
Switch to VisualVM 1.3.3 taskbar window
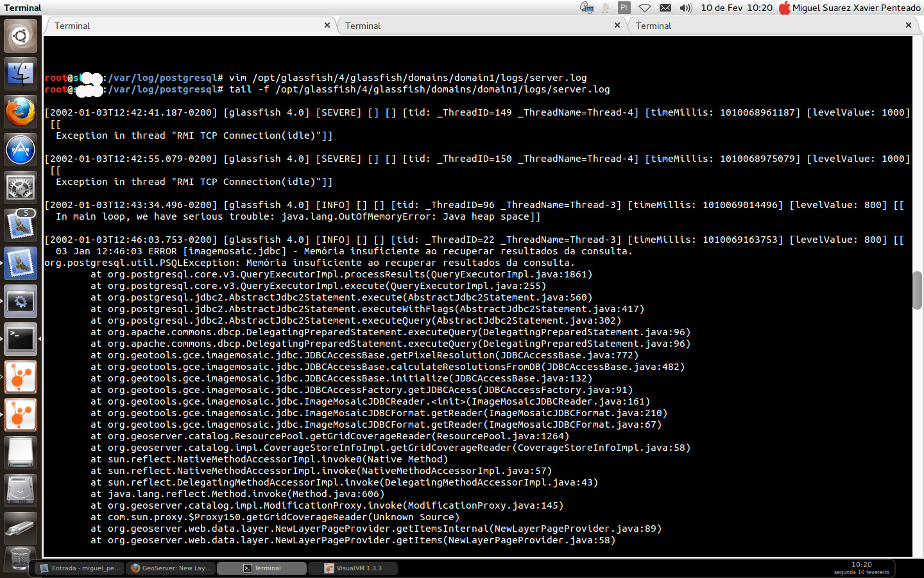tap(353, 568)
